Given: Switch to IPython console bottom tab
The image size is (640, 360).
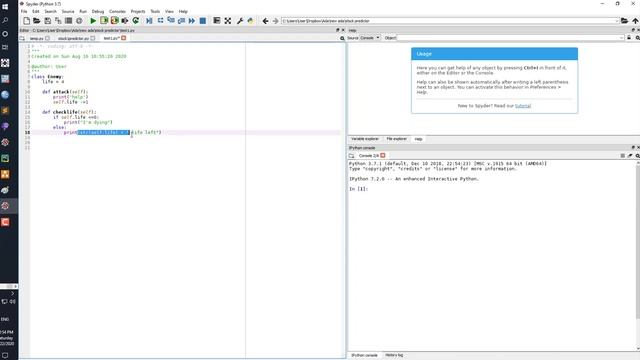Looking at the screenshot, I should pyautogui.click(x=364, y=356).
